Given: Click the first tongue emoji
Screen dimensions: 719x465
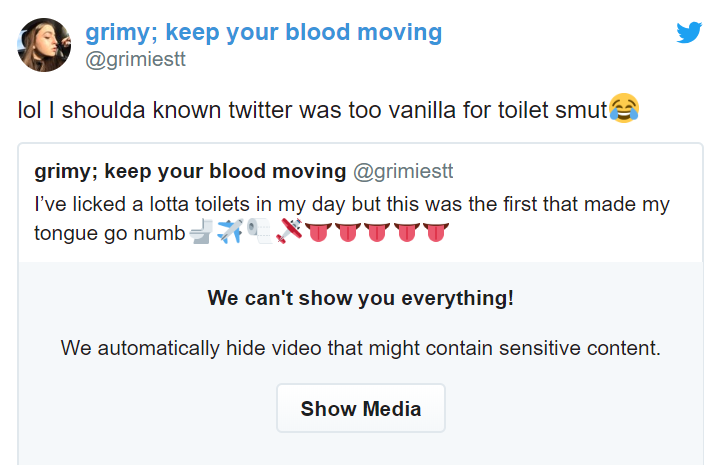Looking at the screenshot, I should (318, 232).
